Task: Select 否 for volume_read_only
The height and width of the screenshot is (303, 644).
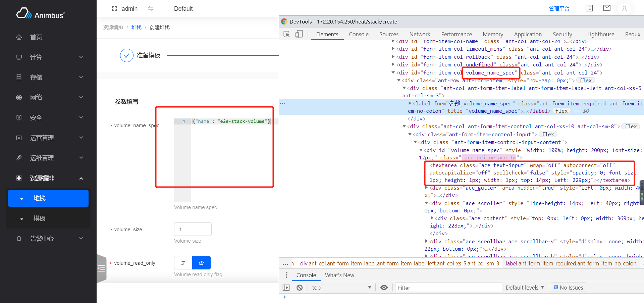Action: pos(201,263)
